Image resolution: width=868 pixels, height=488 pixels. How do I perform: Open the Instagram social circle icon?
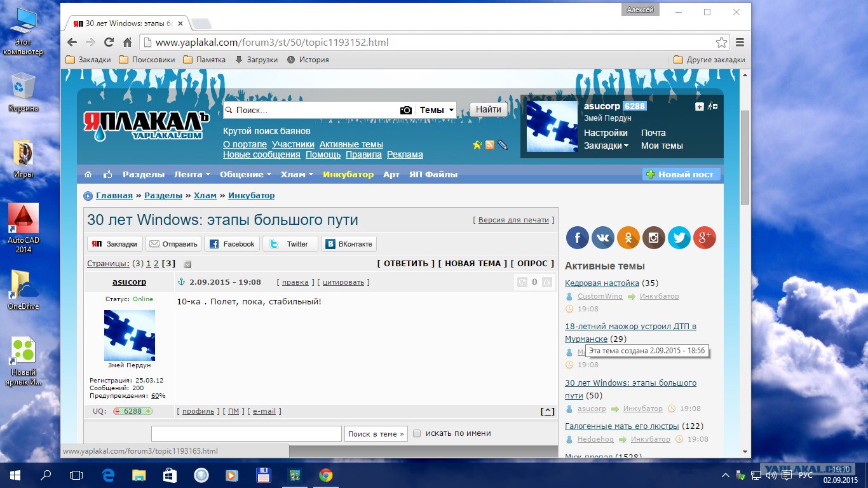coord(654,238)
